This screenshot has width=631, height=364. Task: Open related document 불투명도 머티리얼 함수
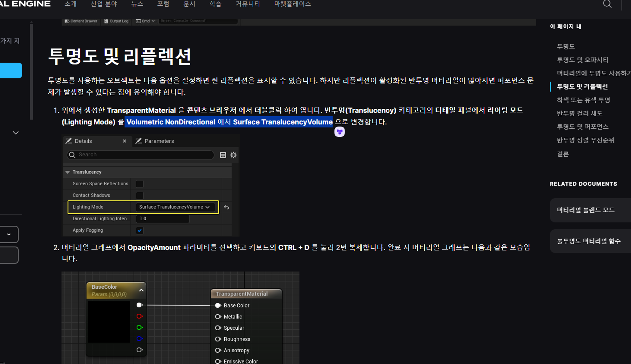coord(590,241)
